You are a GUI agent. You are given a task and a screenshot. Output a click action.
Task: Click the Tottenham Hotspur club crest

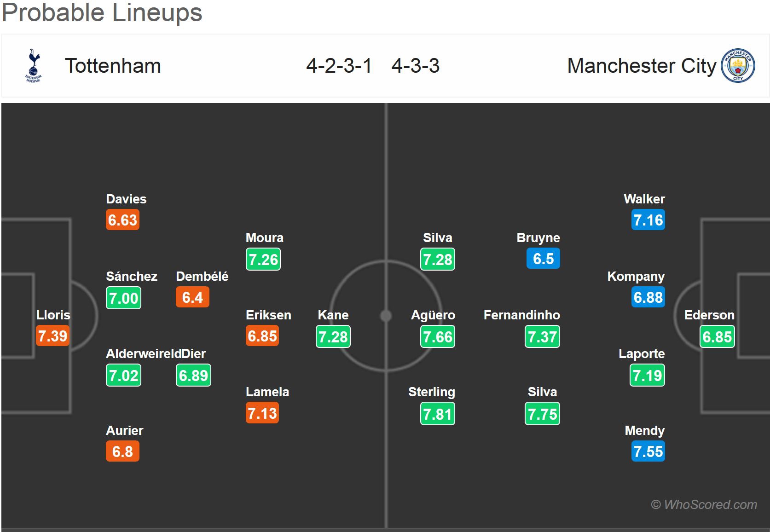tap(34, 66)
